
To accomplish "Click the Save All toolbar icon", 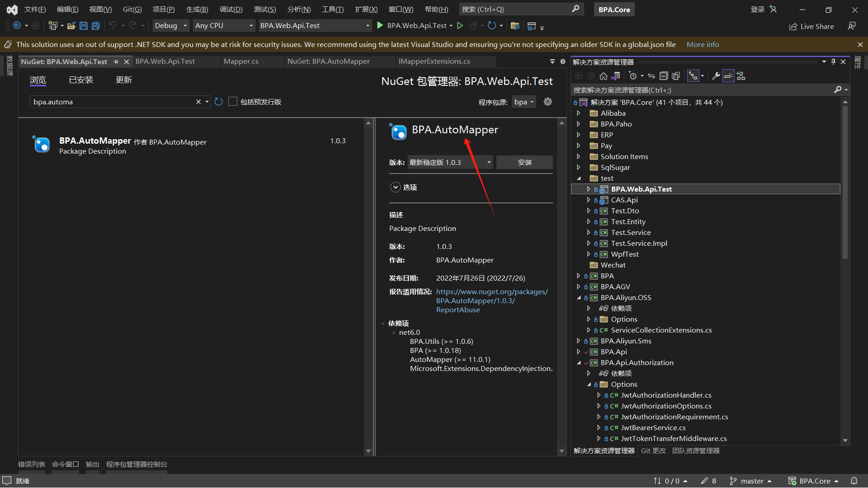I will (95, 26).
